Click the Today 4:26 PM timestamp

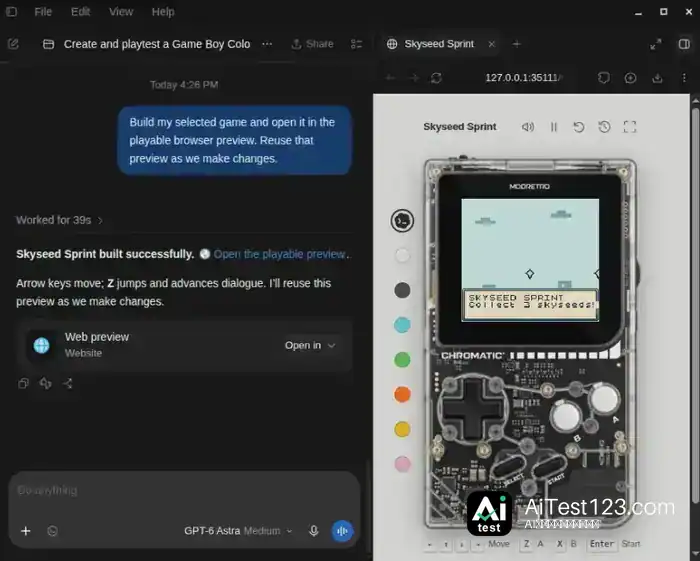[184, 85]
